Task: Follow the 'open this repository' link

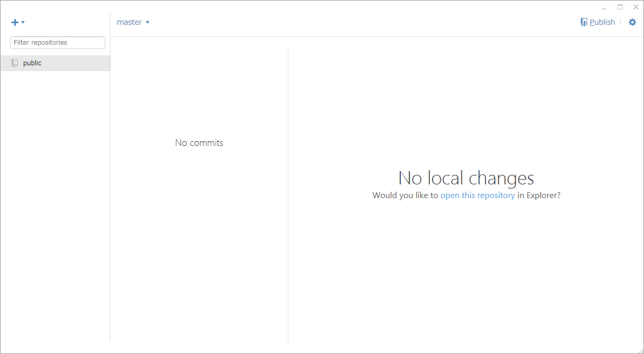Action: 478,195
